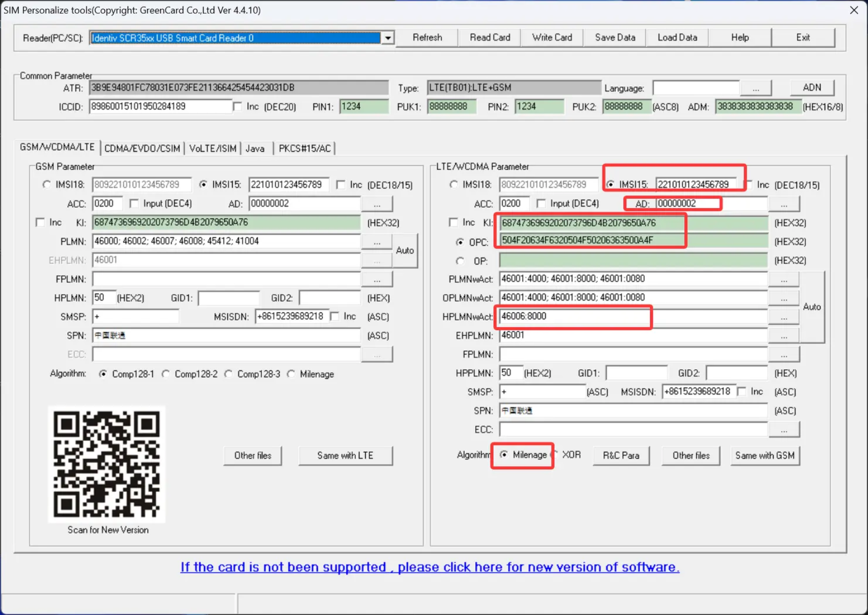Click the Load Data button
The image size is (868, 615).
click(677, 38)
